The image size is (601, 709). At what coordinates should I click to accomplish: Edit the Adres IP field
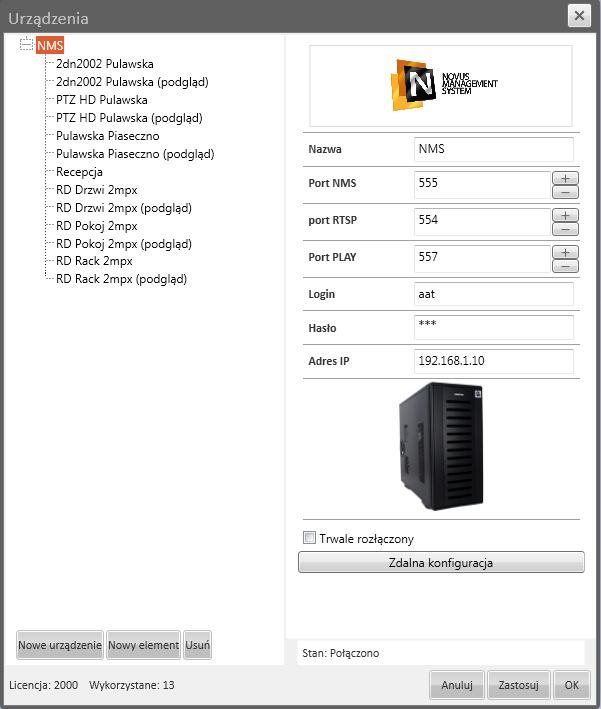[x=493, y=361]
